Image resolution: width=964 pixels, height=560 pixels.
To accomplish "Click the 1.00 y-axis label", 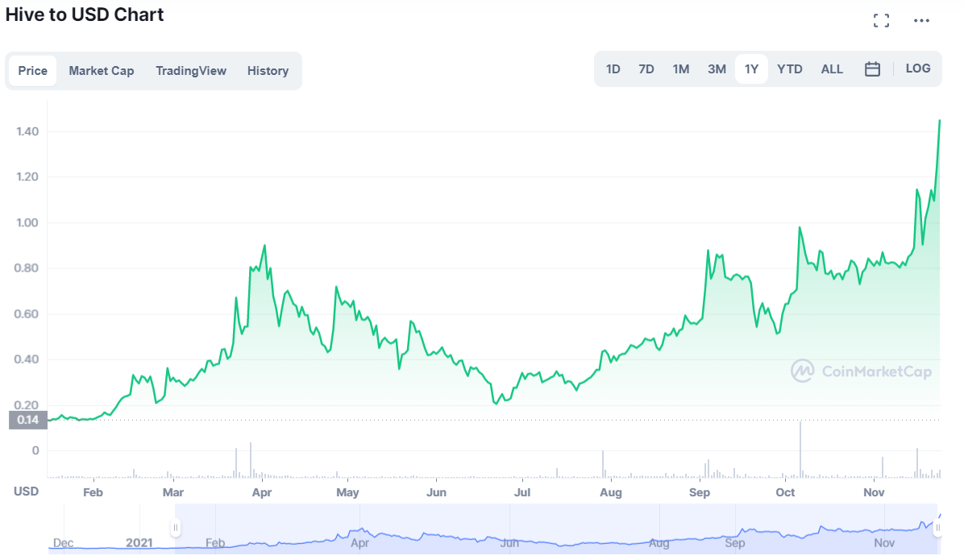I will (27, 222).
